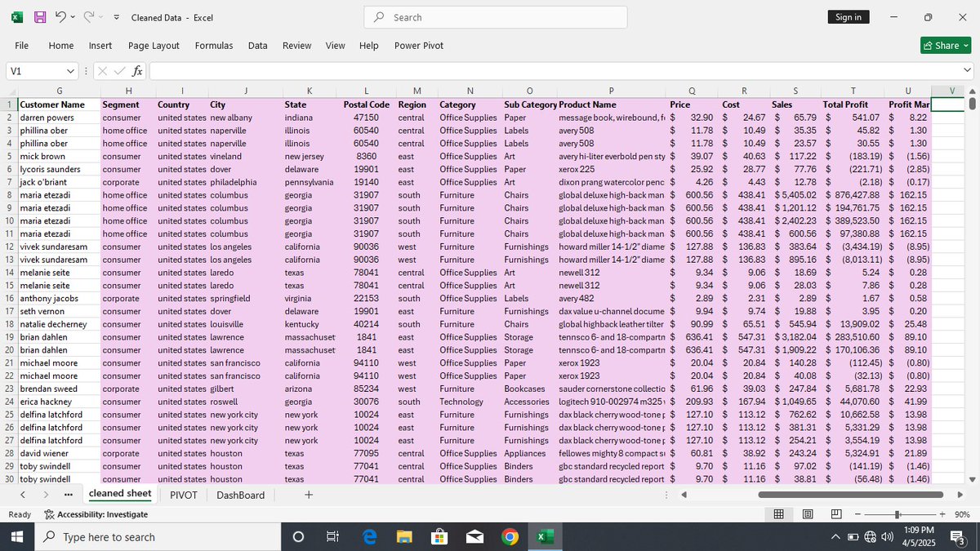Click the Search box in title bar
This screenshot has width=980, height=551.
496,17
